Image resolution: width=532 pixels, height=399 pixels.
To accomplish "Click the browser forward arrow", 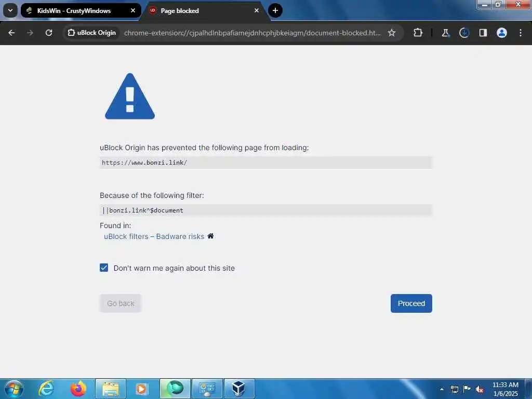I will 30,33.
